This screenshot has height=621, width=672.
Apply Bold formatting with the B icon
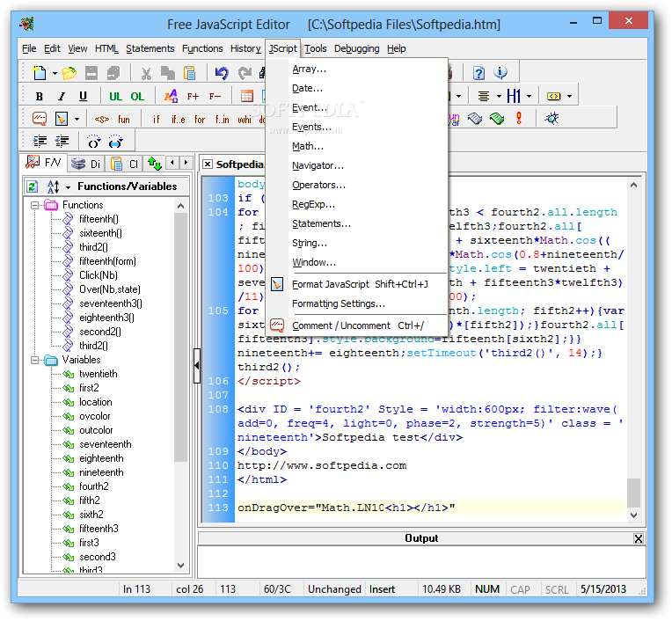[40, 97]
